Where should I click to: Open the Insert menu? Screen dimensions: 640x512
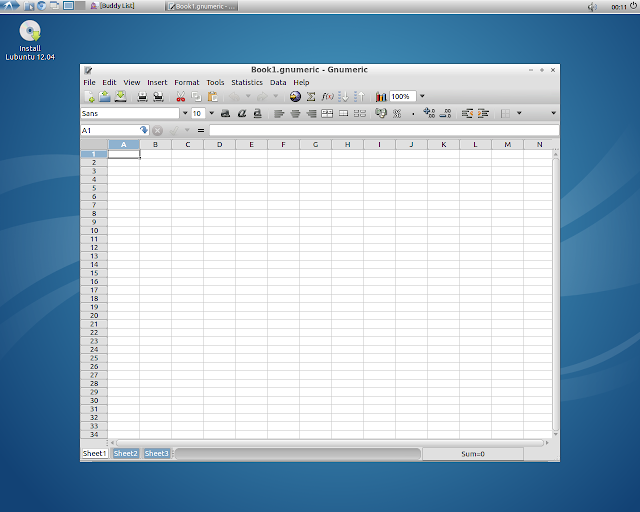coord(157,82)
